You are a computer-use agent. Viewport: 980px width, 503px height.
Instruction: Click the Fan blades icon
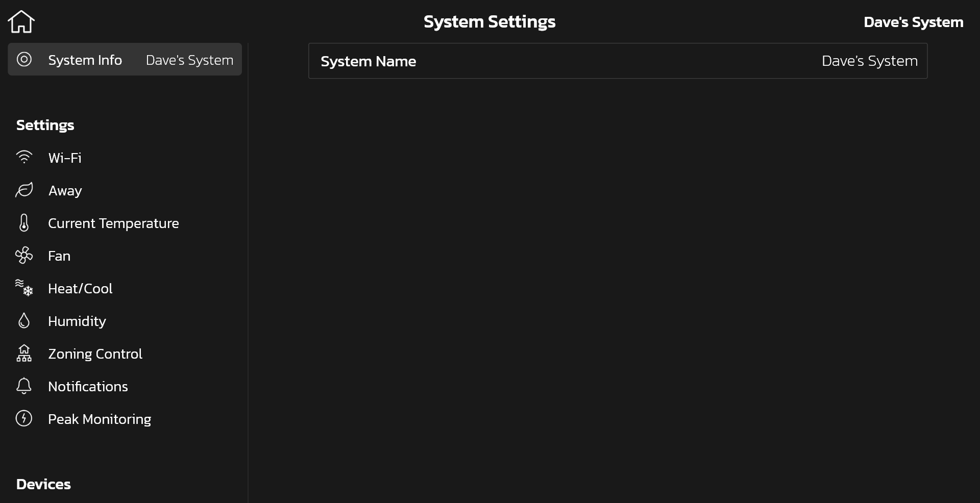[24, 255]
